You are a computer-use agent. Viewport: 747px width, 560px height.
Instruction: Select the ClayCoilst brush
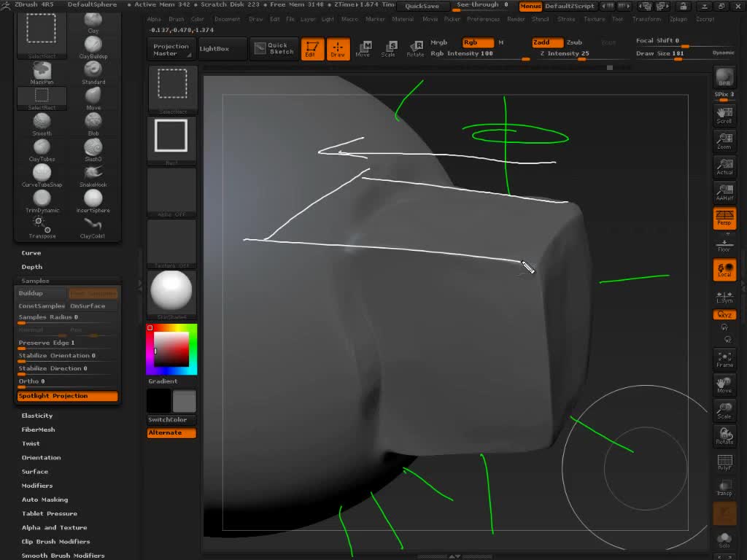pos(93,227)
